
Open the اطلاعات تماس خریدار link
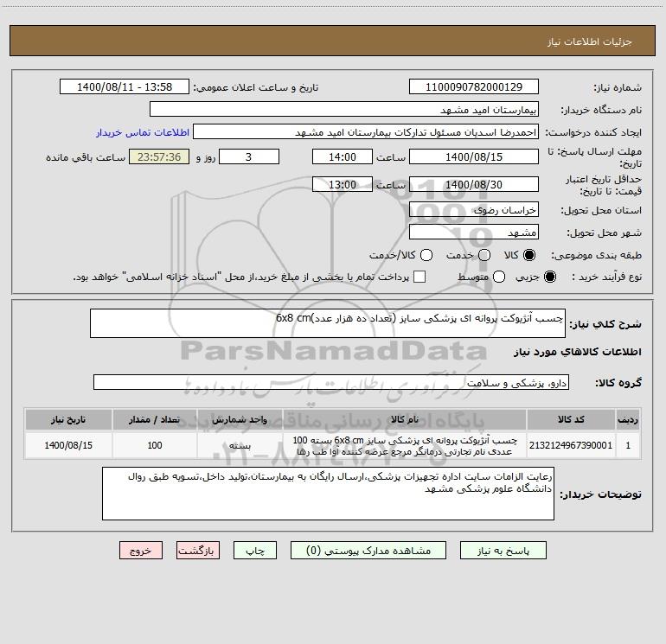(x=143, y=132)
